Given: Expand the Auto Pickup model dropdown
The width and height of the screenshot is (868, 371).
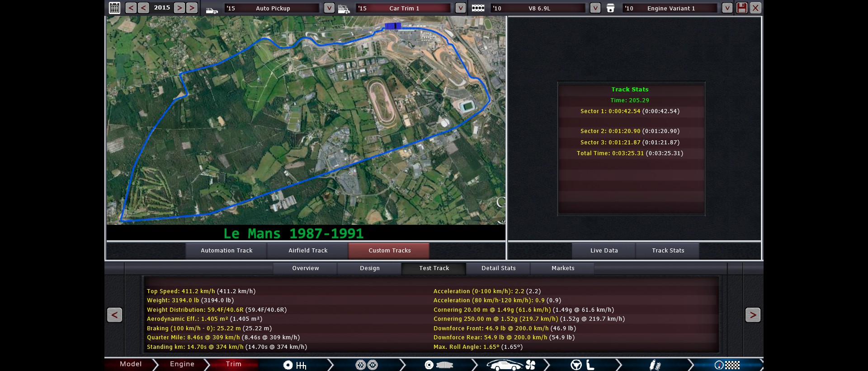Looking at the screenshot, I should [x=329, y=8].
